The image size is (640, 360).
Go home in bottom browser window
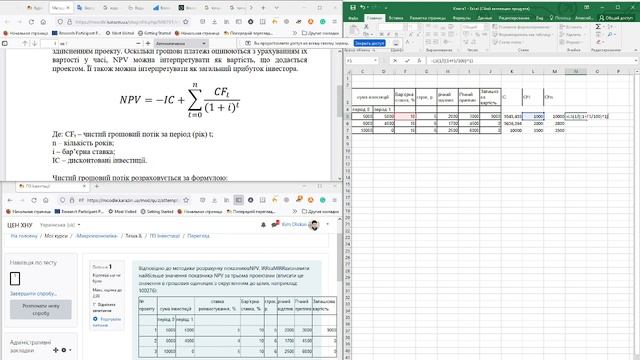point(46,200)
